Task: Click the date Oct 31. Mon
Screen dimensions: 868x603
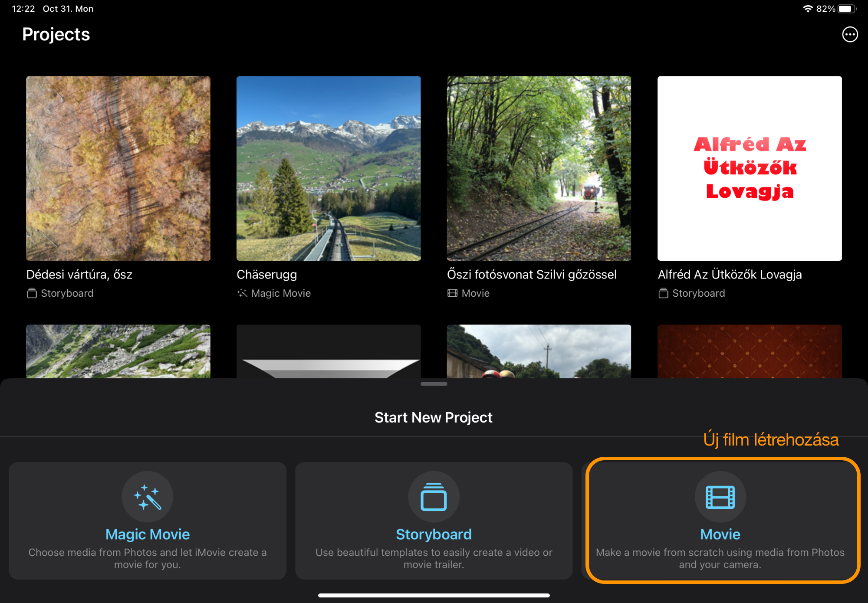Action: (x=68, y=9)
